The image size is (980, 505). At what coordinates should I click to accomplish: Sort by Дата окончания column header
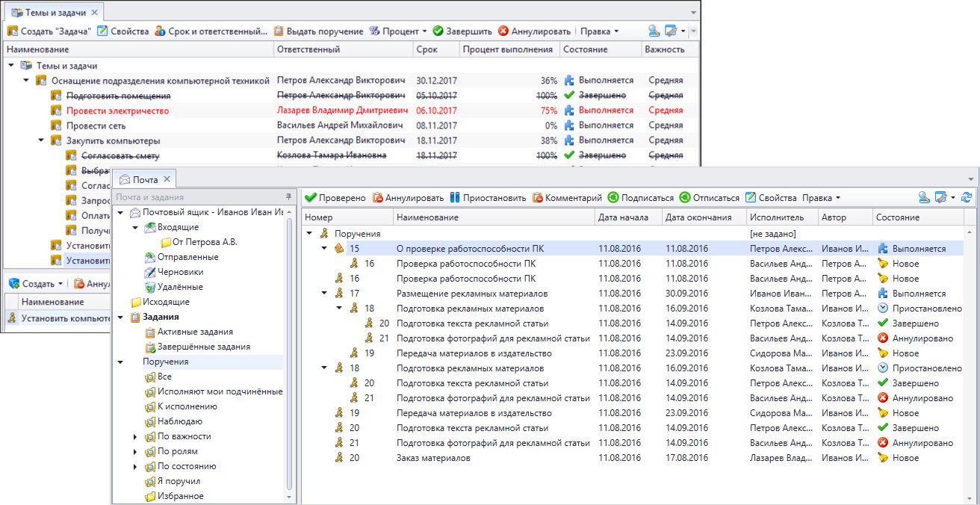click(x=704, y=217)
